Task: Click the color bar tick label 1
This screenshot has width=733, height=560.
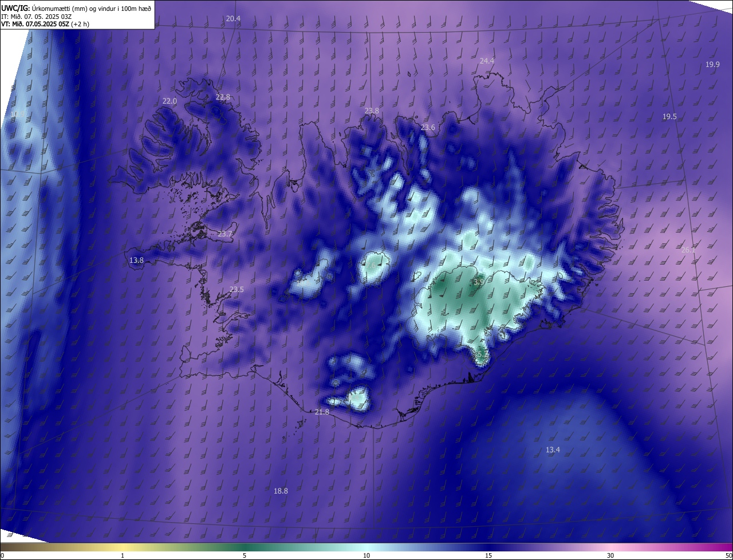Action: tap(123, 555)
